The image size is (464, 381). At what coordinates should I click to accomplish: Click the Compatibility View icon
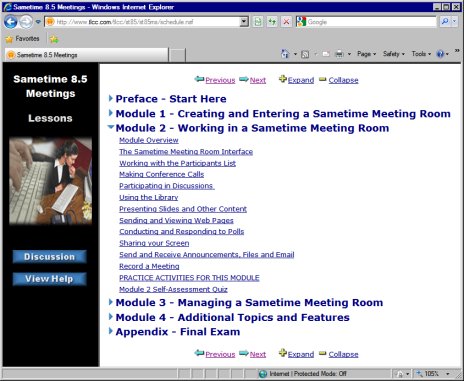click(x=258, y=22)
